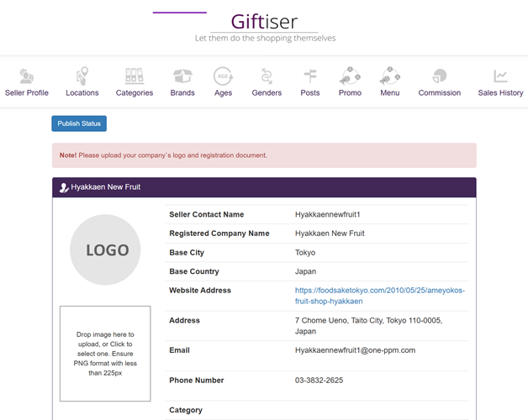Open the Locations label

click(82, 93)
